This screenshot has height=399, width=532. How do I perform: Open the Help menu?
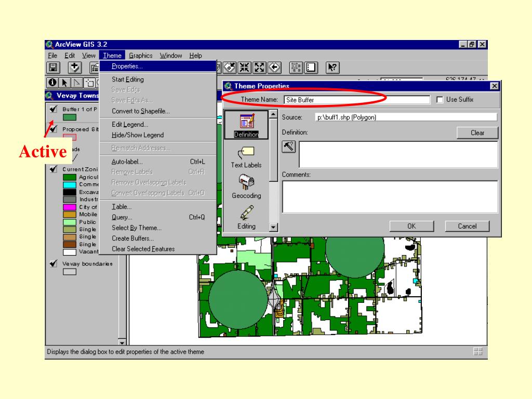tap(195, 56)
